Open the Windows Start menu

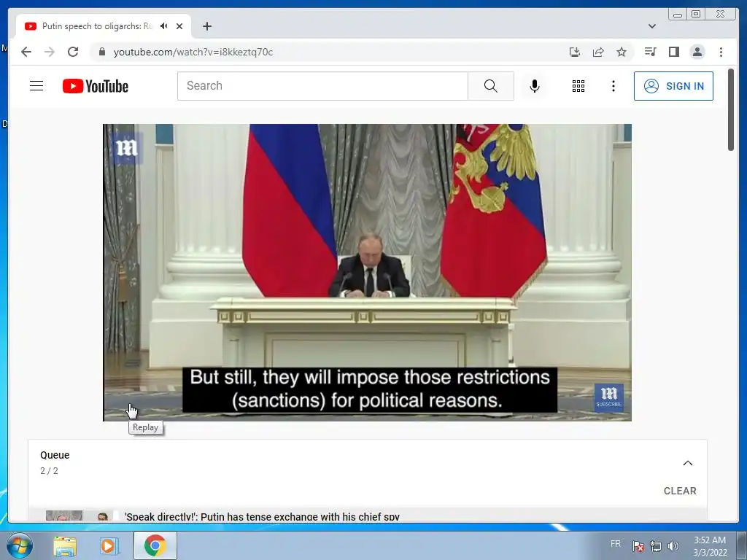[20, 545]
